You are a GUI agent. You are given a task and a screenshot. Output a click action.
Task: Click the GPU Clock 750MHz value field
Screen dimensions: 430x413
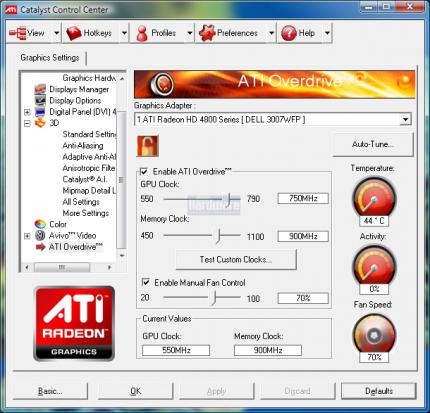303,198
